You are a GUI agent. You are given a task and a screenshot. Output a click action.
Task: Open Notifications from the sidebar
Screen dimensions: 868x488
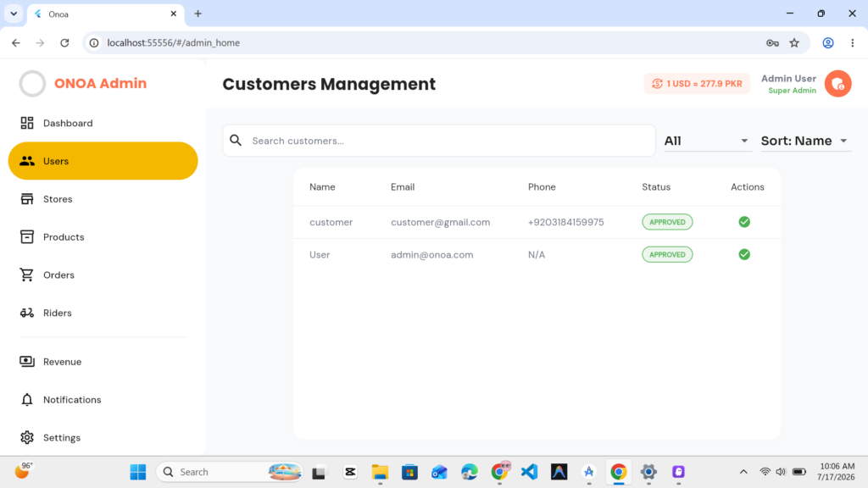pyautogui.click(x=103, y=400)
